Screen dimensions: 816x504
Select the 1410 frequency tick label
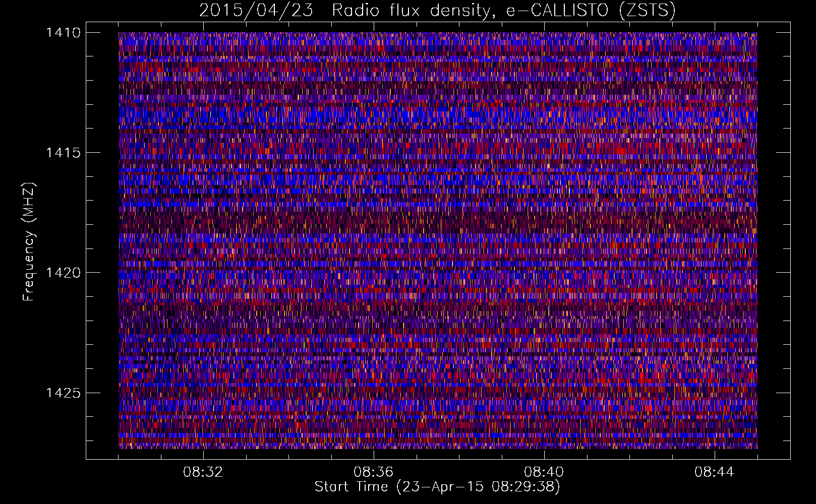(x=63, y=33)
